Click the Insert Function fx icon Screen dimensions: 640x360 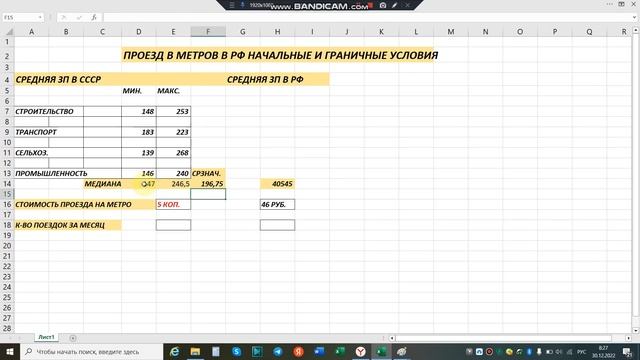click(x=94, y=18)
